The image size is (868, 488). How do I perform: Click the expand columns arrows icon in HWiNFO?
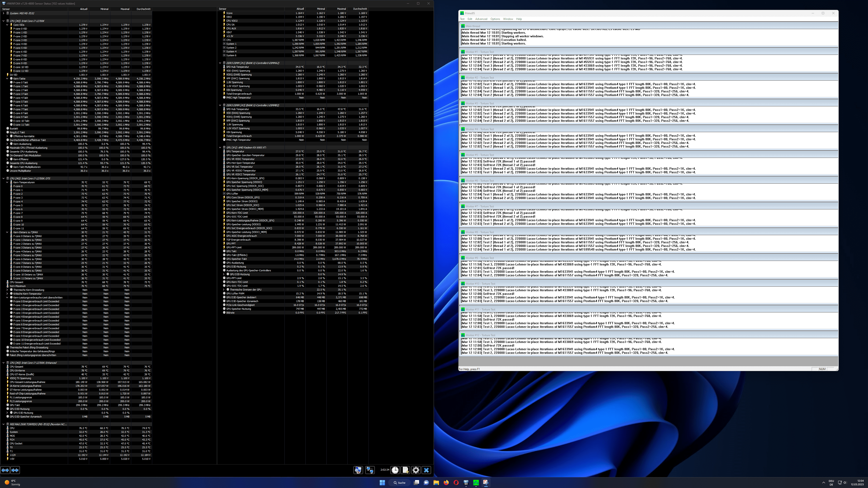point(5,470)
